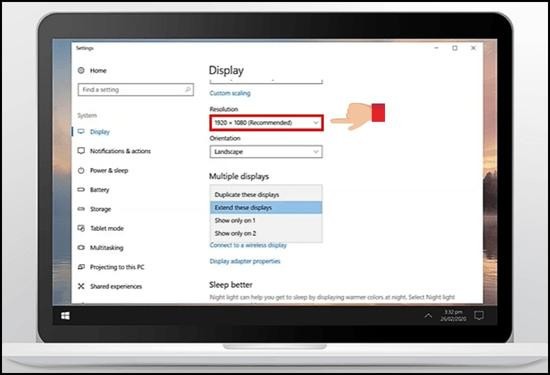Open Projecting to this PC icon
This screenshot has height=375, width=550.
tap(81, 267)
